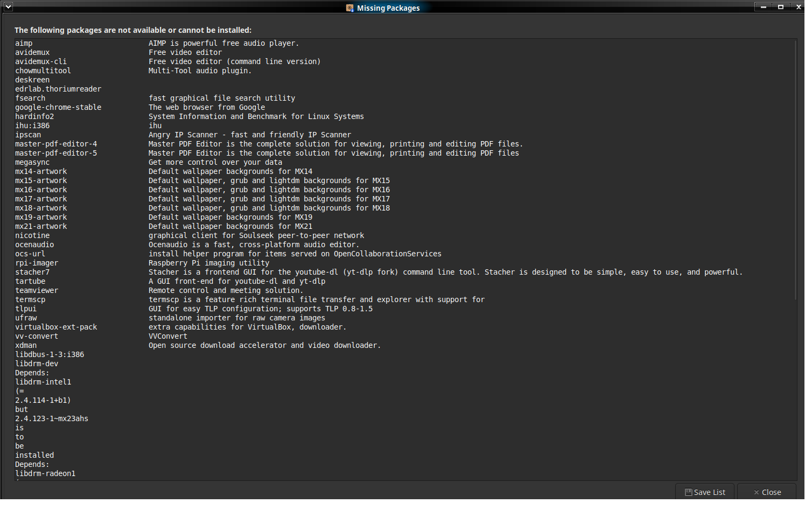This screenshot has height=517, width=812.
Task: Click virtualbox-ext-pack package line
Action: point(56,327)
